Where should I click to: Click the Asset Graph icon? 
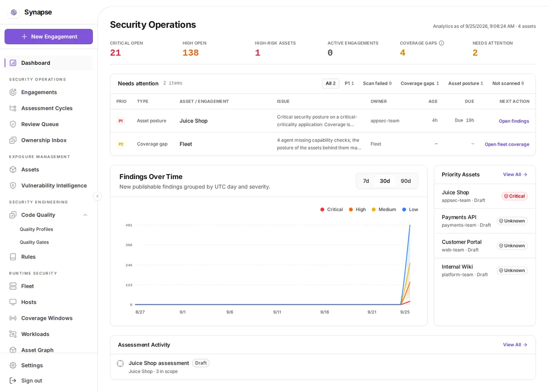13,350
